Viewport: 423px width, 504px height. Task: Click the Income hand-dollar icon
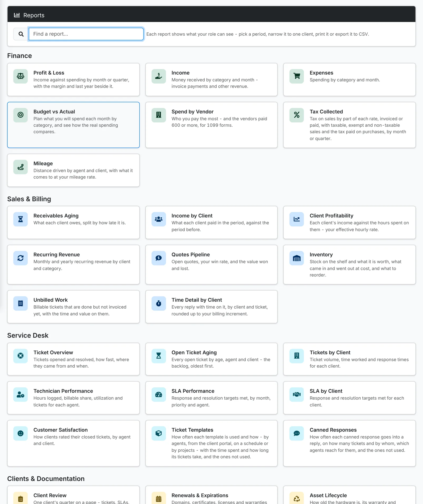159,76
